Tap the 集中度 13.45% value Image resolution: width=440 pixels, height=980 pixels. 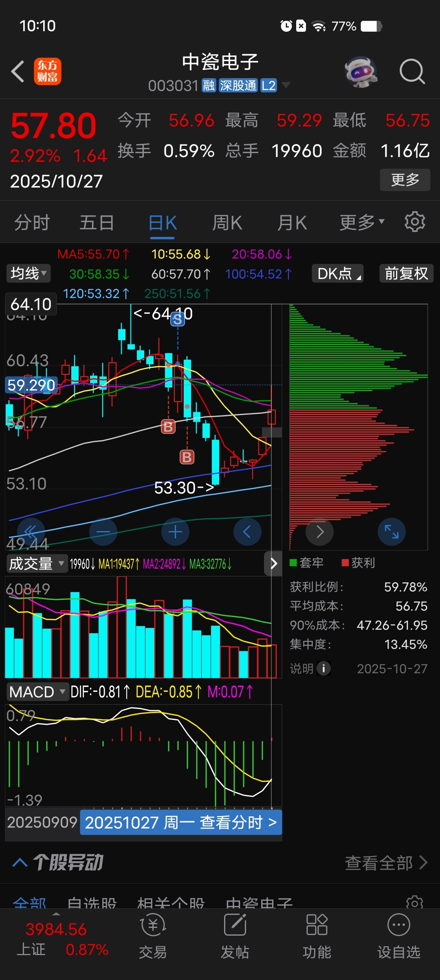click(x=406, y=644)
